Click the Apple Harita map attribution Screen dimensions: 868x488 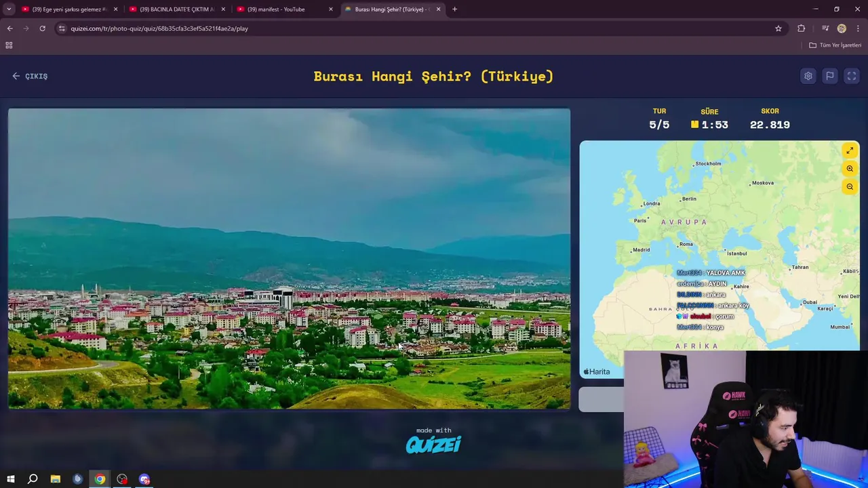coord(597,371)
